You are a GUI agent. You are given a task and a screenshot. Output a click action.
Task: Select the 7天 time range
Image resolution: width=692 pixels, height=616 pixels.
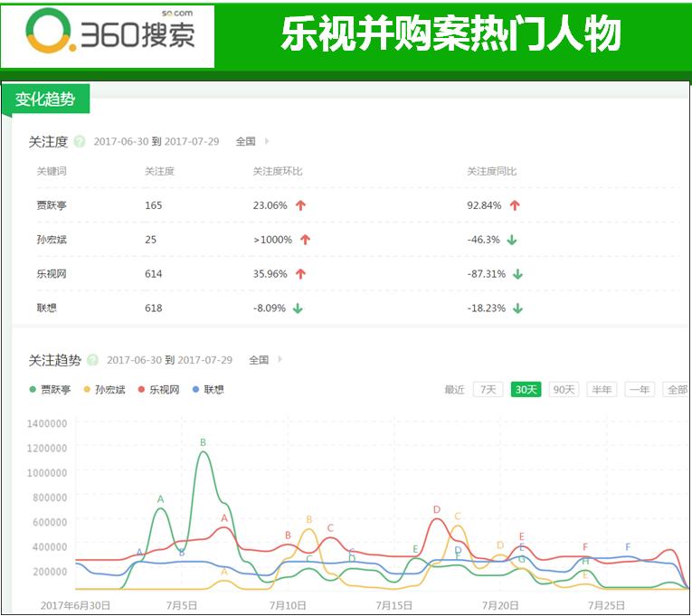[488, 390]
